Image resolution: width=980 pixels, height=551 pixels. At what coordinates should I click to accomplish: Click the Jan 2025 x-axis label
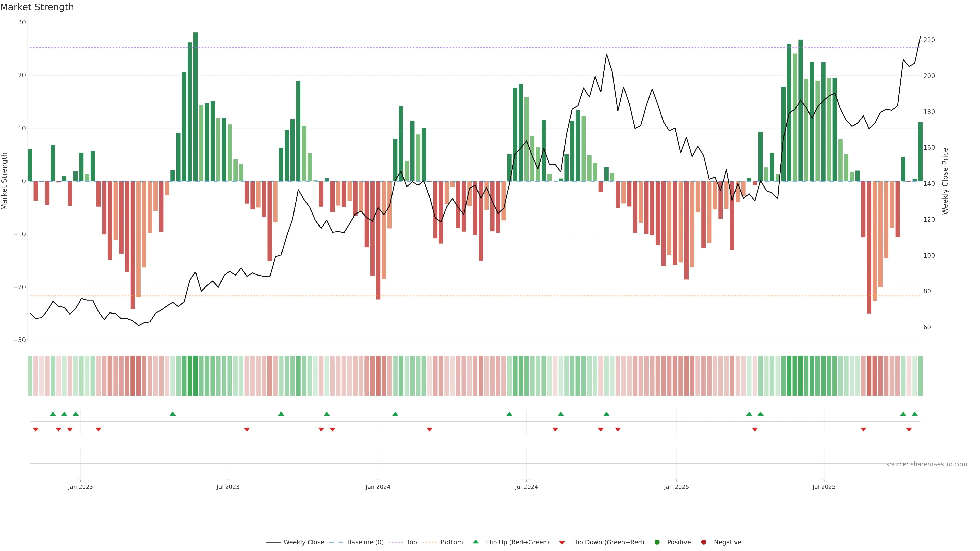[x=676, y=487]
